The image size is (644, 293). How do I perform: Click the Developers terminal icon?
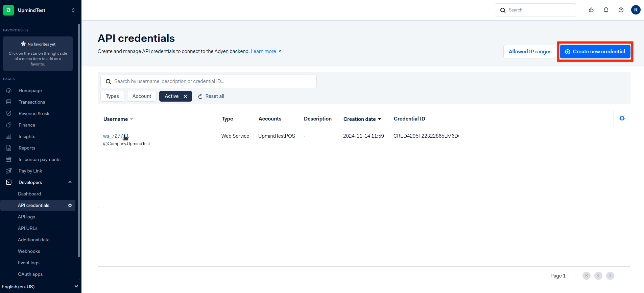coord(9,182)
